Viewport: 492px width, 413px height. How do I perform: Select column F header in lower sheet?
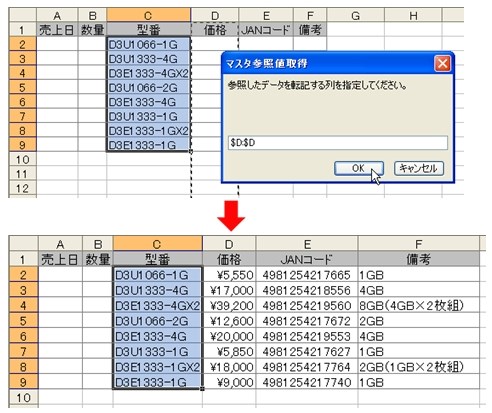click(x=419, y=244)
